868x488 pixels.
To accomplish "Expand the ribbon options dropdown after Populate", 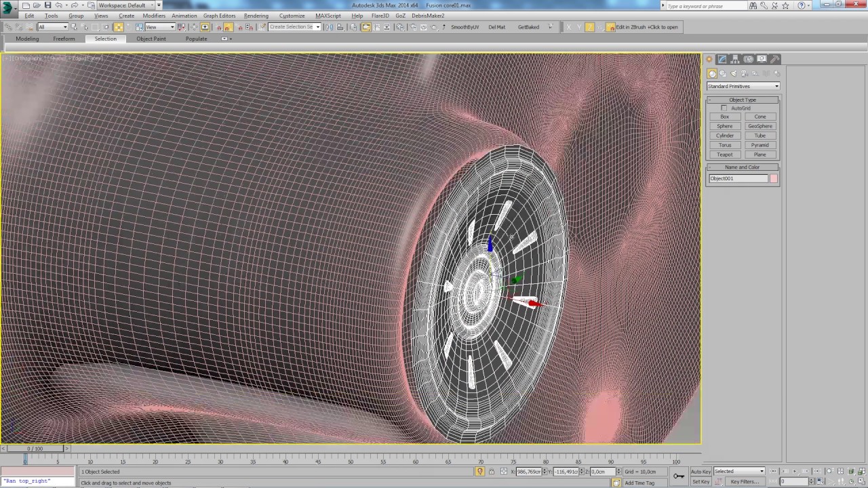I will pos(226,39).
